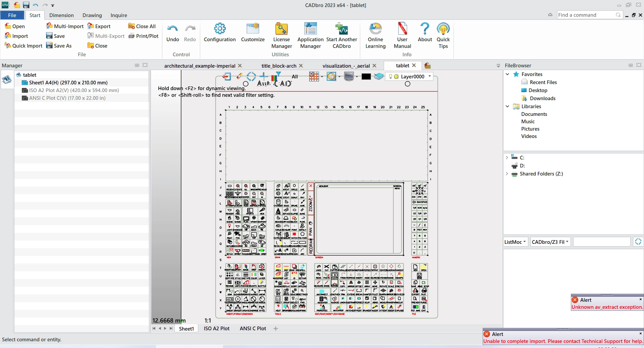644x348 pixels.
Task: Click the color filter funnel icon
Action: pos(277,77)
